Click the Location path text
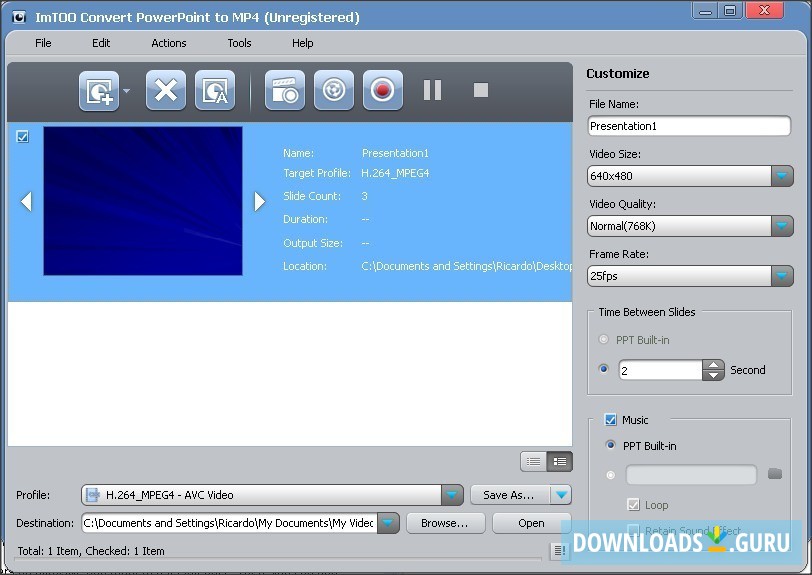The width and height of the screenshot is (812, 575). coord(467,266)
